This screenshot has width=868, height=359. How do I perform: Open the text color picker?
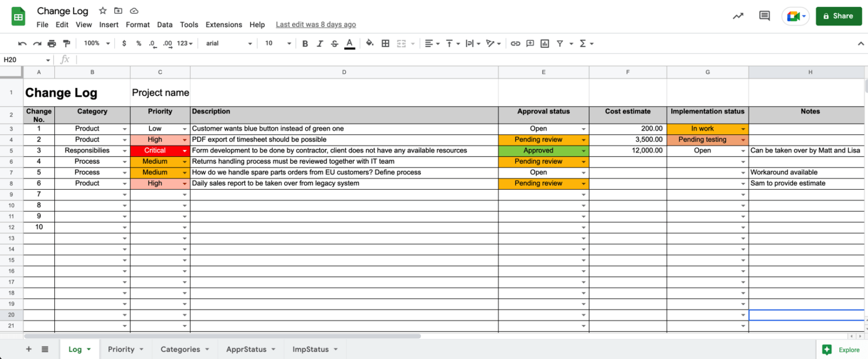(x=349, y=43)
